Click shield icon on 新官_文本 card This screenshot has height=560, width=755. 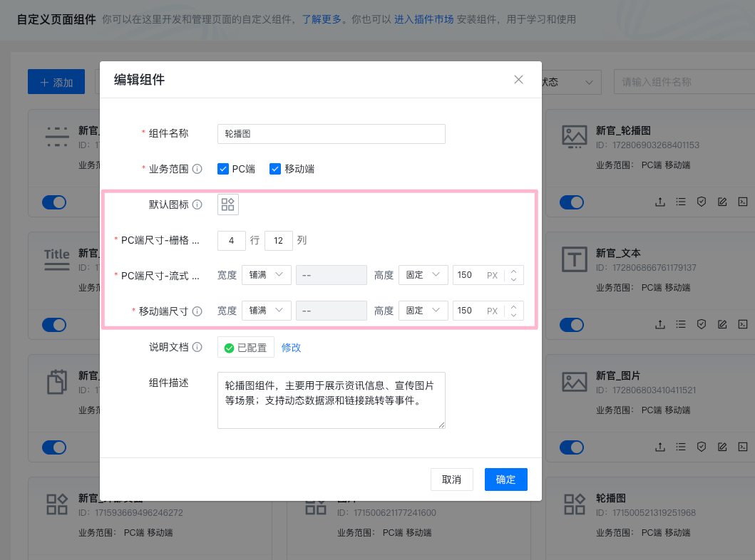[x=702, y=324]
